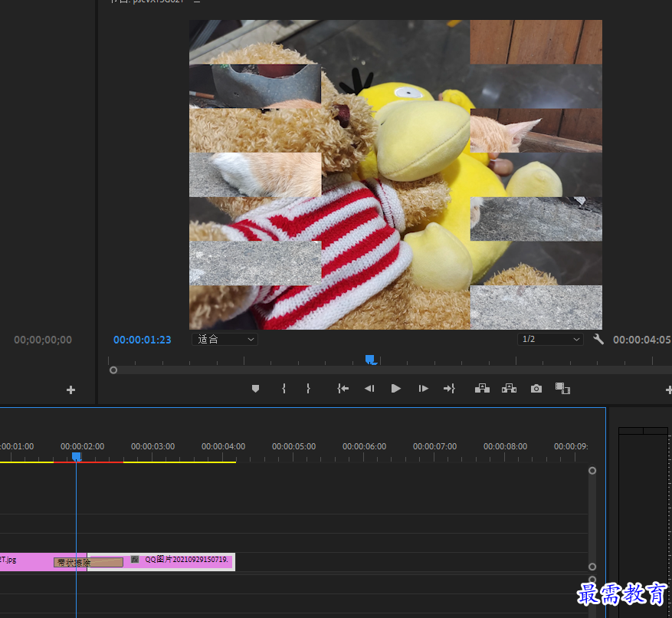Open the 适合 zoom level dropdown
Image resolution: width=672 pixels, height=618 pixels.
225,339
